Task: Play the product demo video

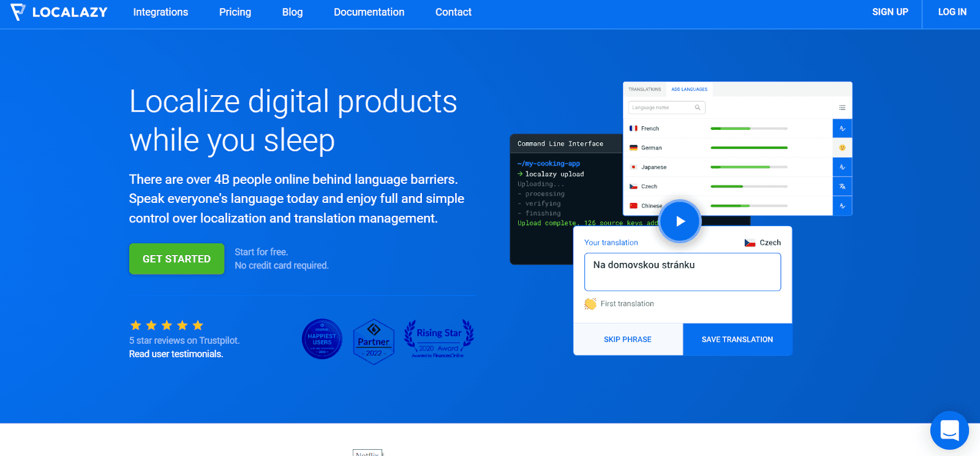Action: 680,221
